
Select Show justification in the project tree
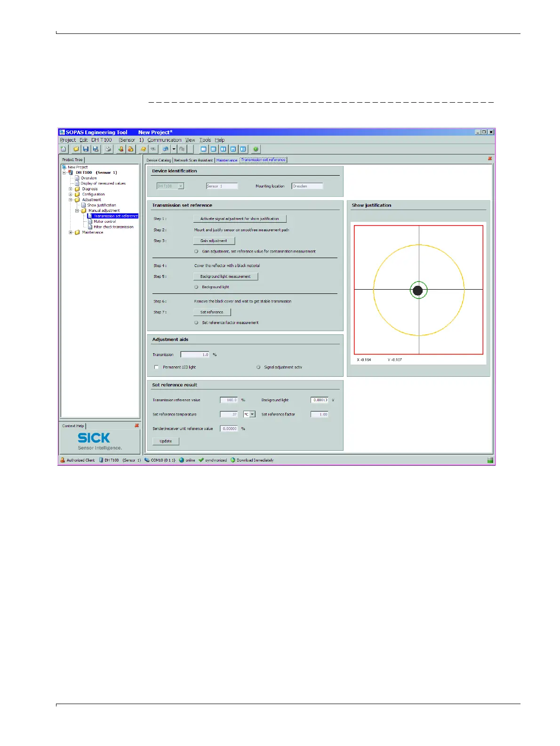pyautogui.click(x=101, y=205)
